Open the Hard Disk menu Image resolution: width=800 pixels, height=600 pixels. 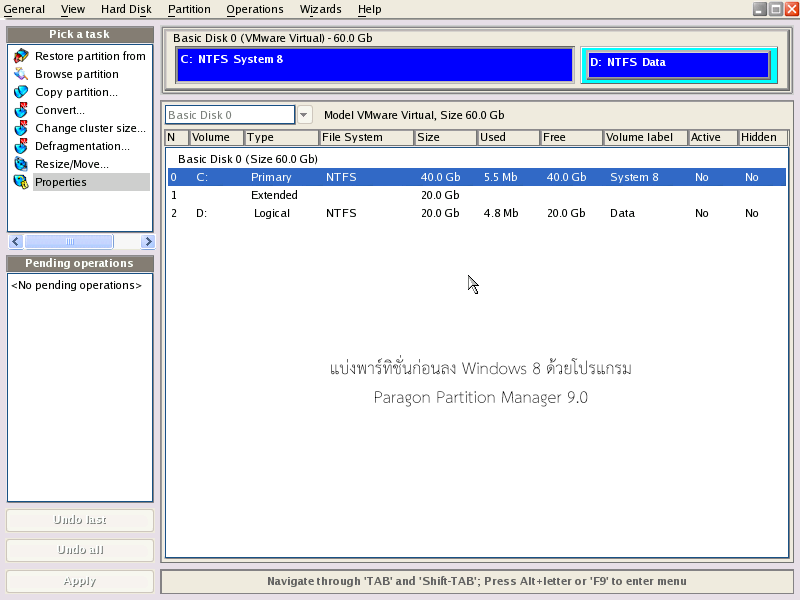coord(126,9)
